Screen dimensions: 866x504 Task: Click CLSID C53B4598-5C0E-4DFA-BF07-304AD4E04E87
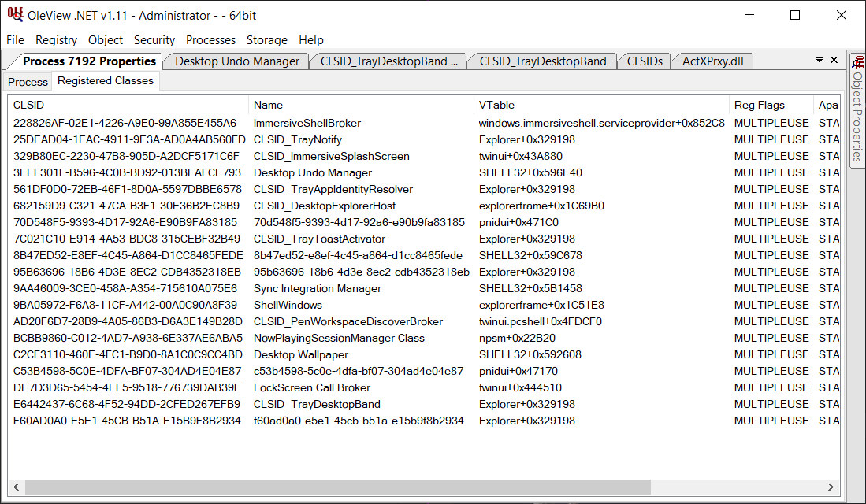point(128,372)
